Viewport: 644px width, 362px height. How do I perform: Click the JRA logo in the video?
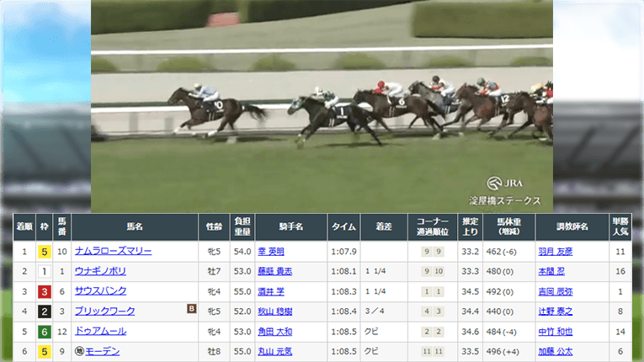pyautogui.click(x=505, y=184)
